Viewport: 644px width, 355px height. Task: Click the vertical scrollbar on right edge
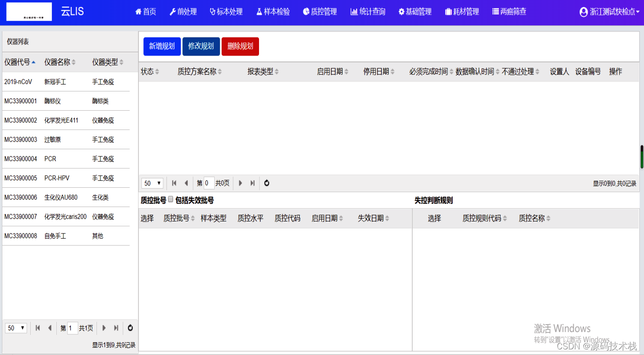coord(642,157)
